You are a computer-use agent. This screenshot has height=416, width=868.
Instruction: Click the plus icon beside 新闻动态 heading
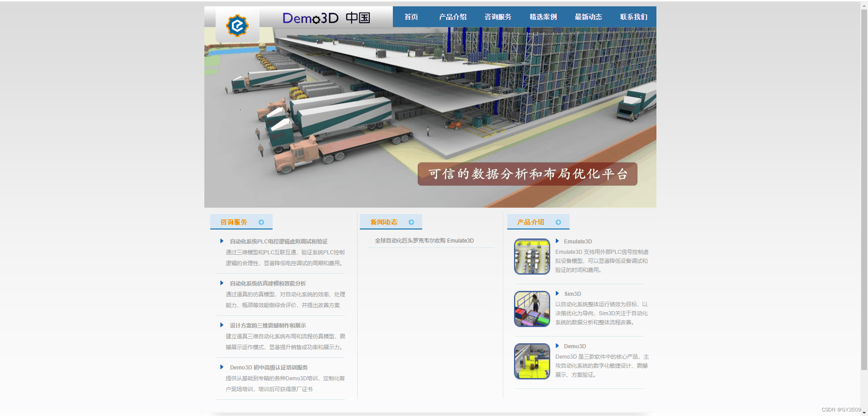(411, 222)
